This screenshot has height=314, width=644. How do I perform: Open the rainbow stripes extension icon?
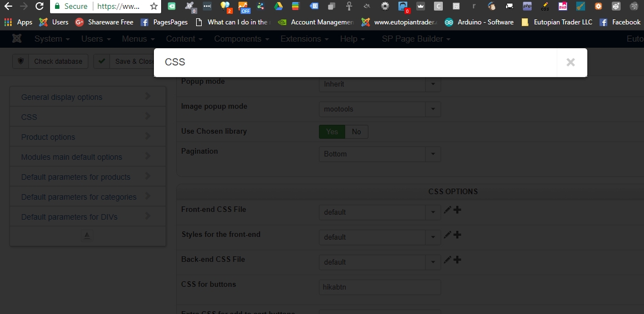[x=296, y=6]
